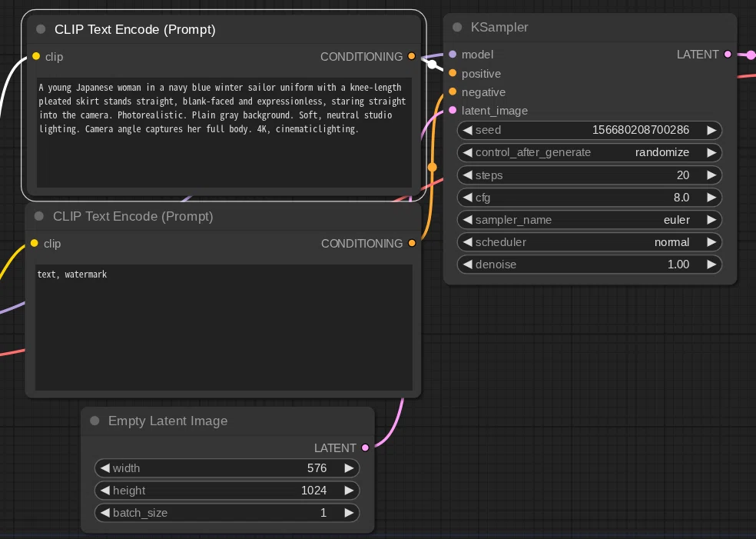Screen dimensions: 756x539
Task: Open the euler sampler_name dropdown
Action: pos(589,220)
